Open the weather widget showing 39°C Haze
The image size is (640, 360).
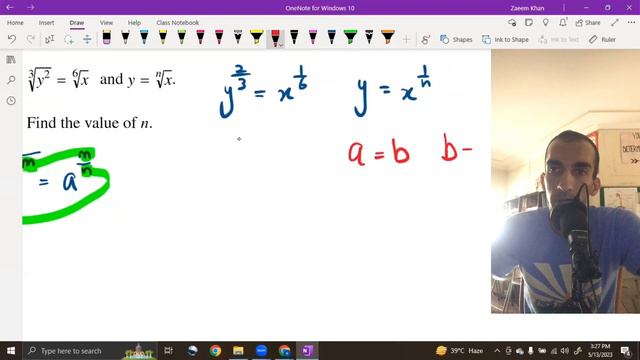[x=459, y=351]
